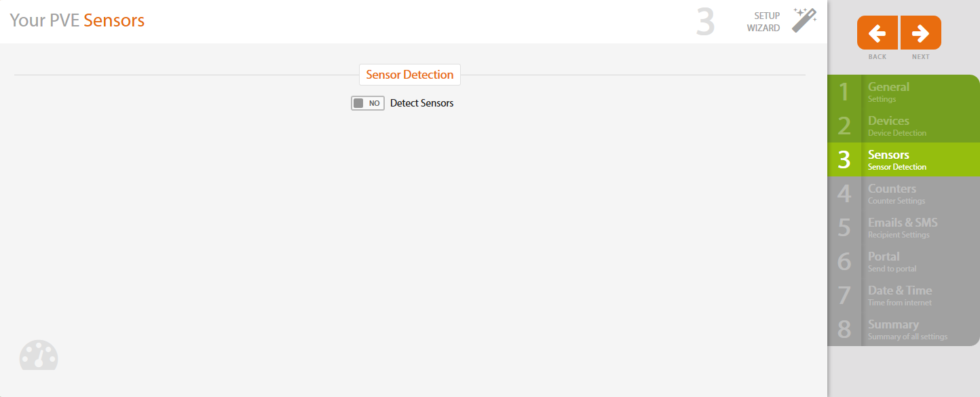Click the Setup Wizard text label
980x397 pixels.
point(764,22)
